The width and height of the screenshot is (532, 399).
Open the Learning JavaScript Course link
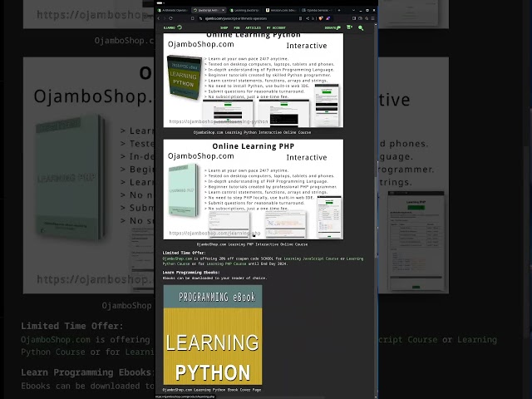(x=311, y=259)
